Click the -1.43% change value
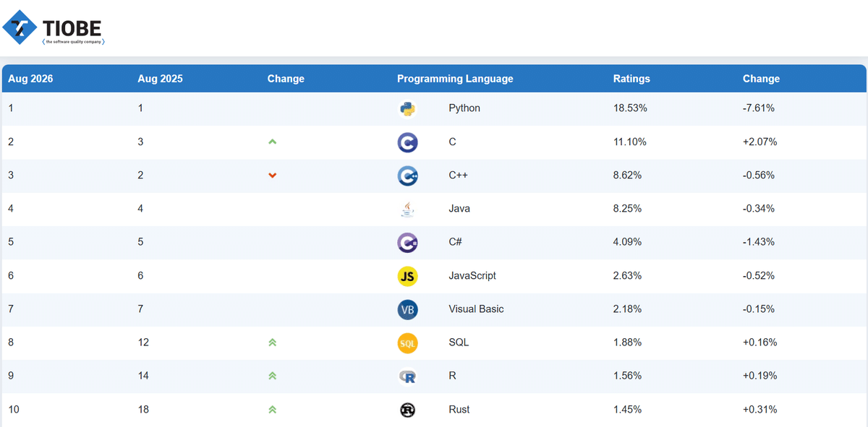 point(759,242)
